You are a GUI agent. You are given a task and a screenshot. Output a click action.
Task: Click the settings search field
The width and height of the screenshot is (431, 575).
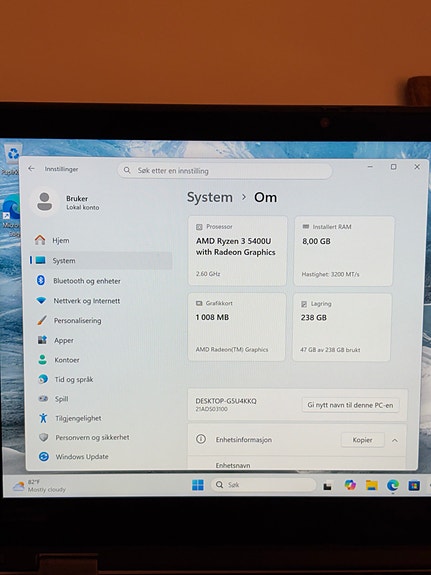point(225,171)
